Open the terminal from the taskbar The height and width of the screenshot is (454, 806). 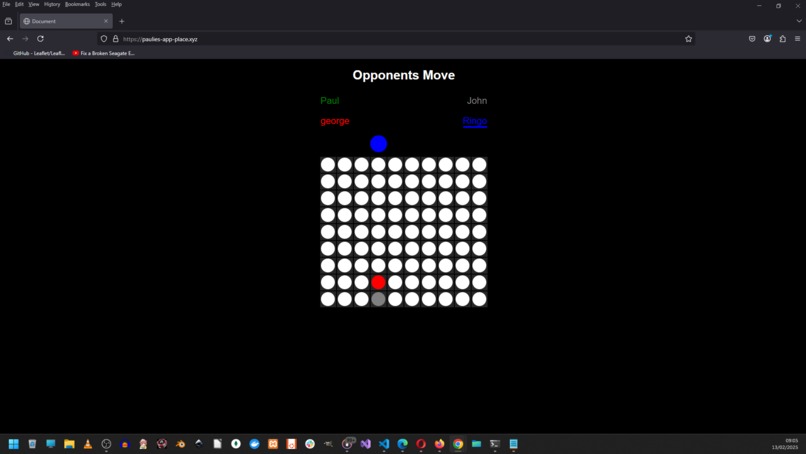point(495,444)
